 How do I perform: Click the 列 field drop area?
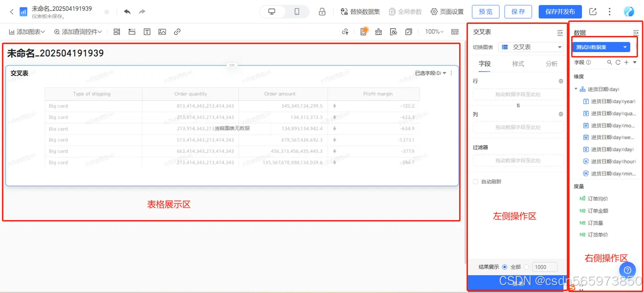click(x=518, y=127)
